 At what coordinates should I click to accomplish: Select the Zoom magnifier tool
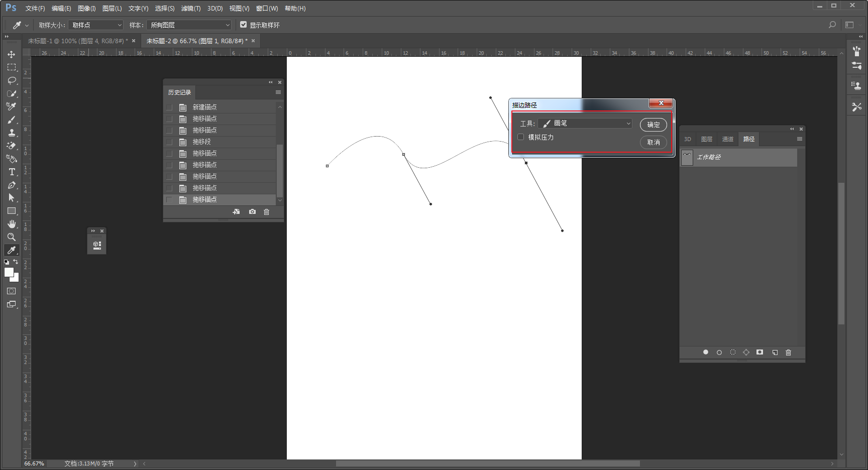[x=11, y=237]
